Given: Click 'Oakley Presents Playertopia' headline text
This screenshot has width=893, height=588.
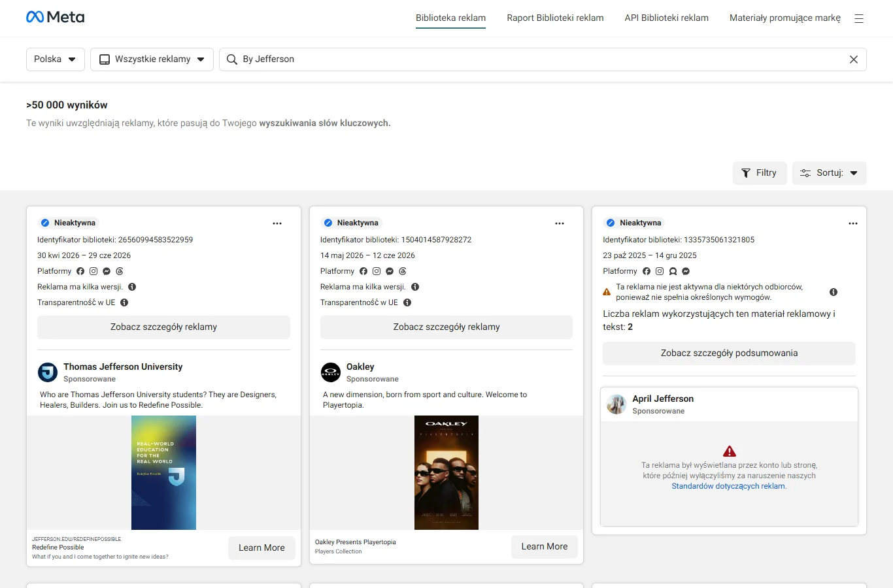Looking at the screenshot, I should point(355,542).
